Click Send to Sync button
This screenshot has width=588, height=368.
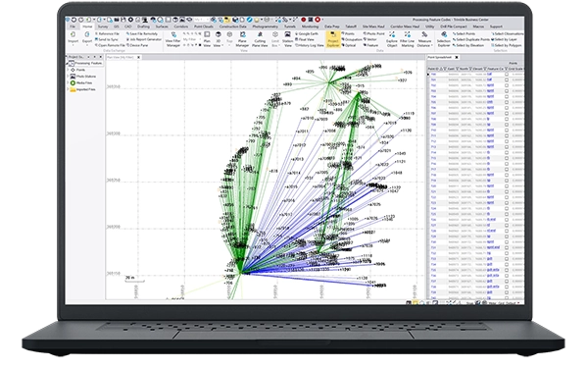pyautogui.click(x=106, y=39)
